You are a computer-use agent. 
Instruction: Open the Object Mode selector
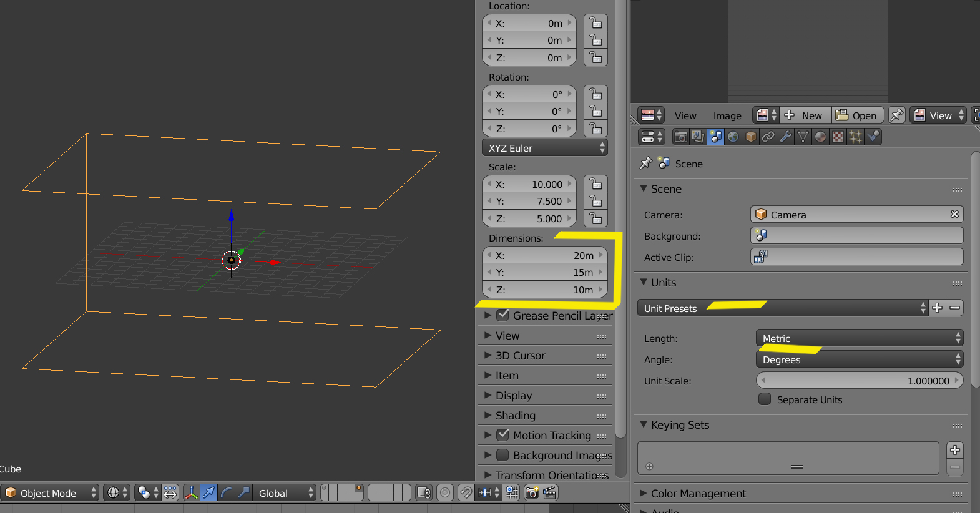(50, 493)
